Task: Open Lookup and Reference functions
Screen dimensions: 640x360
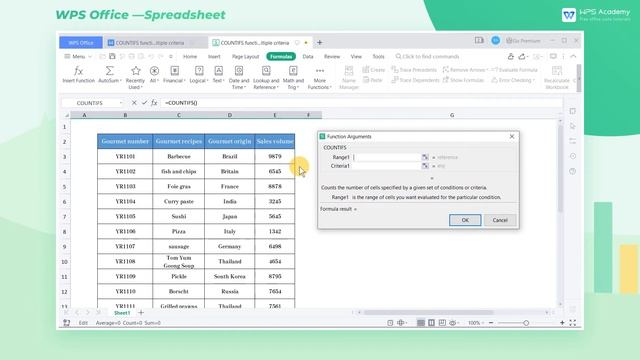Action: coord(266,78)
